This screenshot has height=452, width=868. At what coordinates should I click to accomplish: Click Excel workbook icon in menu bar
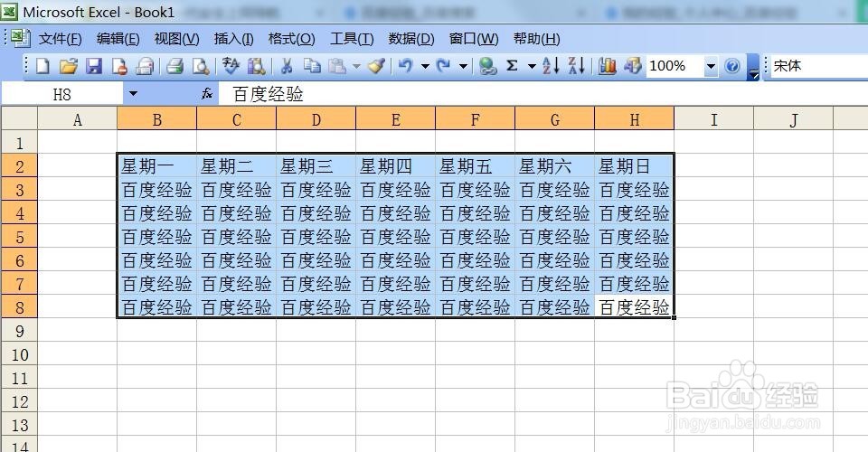pyautogui.click(x=21, y=38)
